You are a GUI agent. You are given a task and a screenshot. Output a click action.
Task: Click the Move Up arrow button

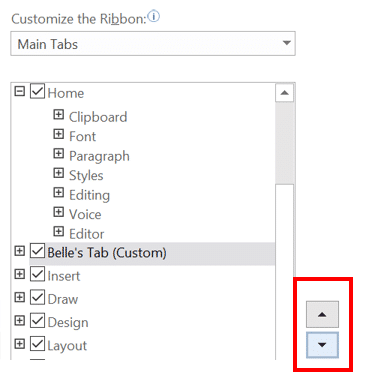(322, 314)
